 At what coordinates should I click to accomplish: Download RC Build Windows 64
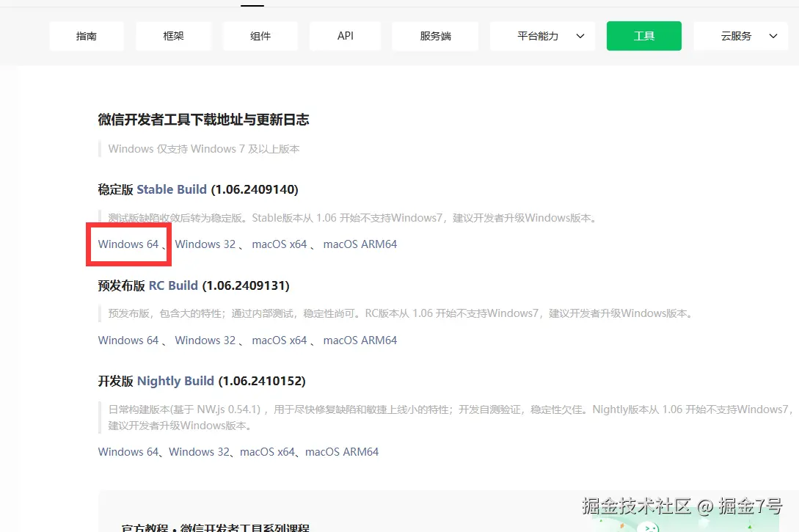click(128, 340)
